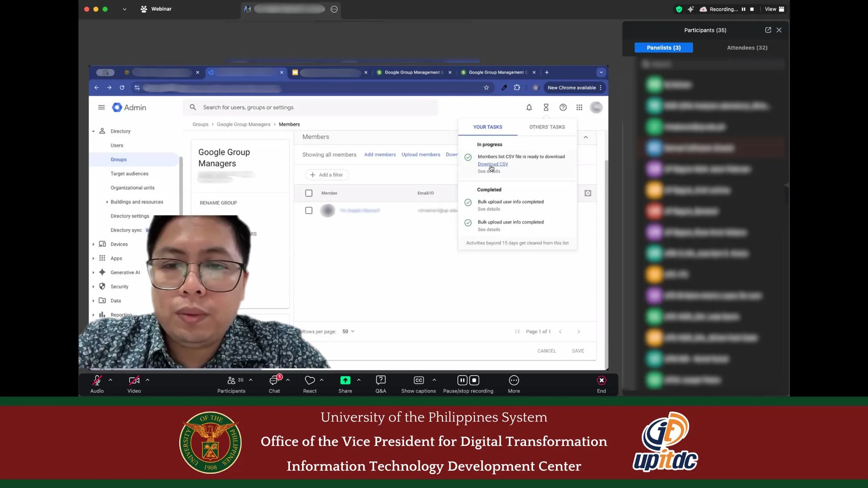
Task: Click the CANCEL button
Action: click(x=546, y=351)
